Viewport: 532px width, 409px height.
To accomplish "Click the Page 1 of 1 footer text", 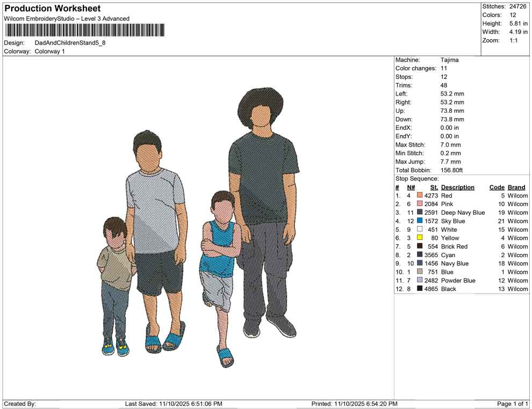I will [x=511, y=404].
